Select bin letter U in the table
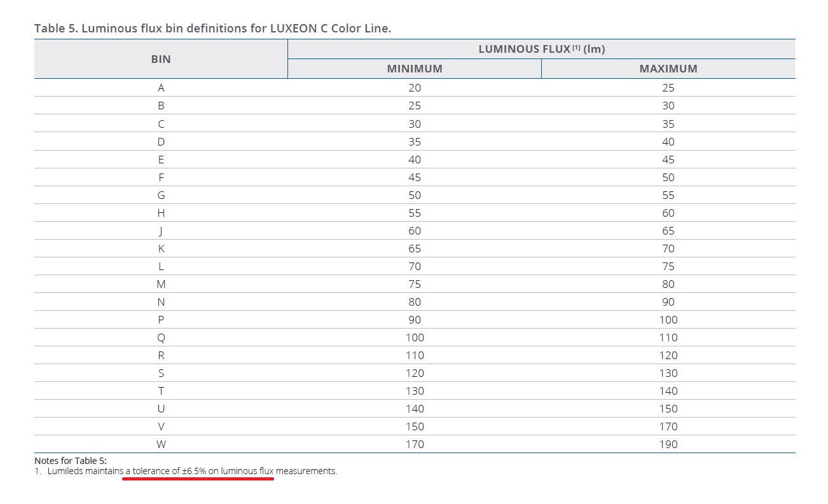Screen dimensions: 828x504 click(x=161, y=409)
